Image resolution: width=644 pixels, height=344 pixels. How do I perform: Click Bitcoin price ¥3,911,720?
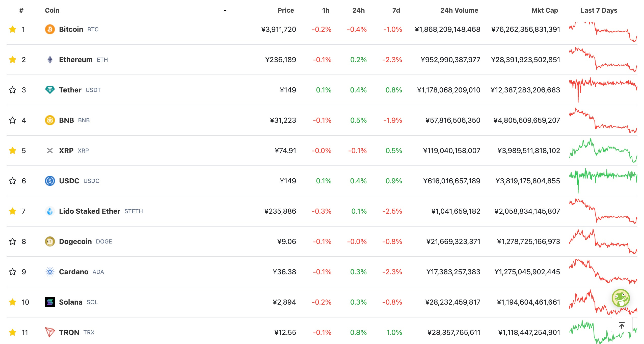click(x=279, y=29)
